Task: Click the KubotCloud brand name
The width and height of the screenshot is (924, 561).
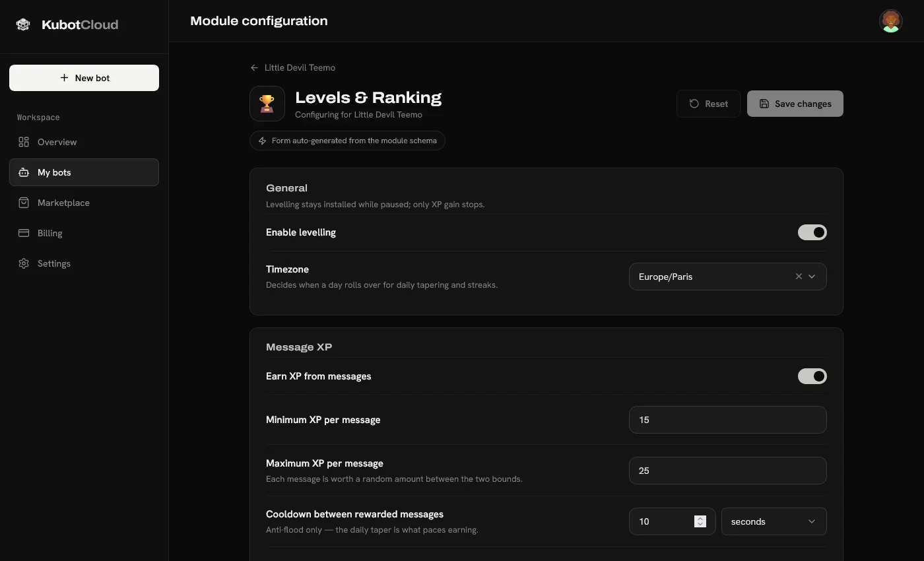Action: point(80,24)
